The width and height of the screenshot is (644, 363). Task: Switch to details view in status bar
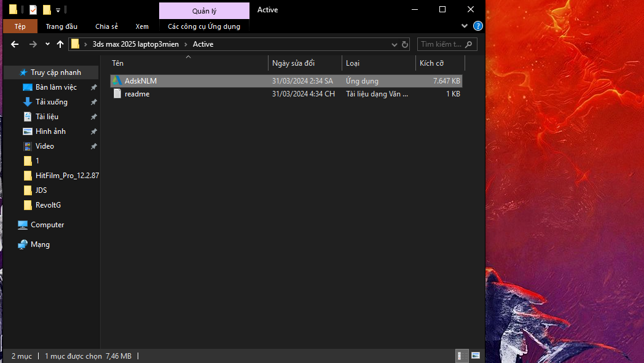click(x=460, y=356)
